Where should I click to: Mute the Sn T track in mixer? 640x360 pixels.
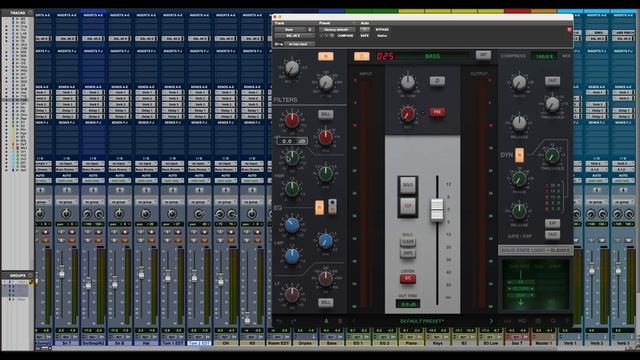(x=71, y=240)
